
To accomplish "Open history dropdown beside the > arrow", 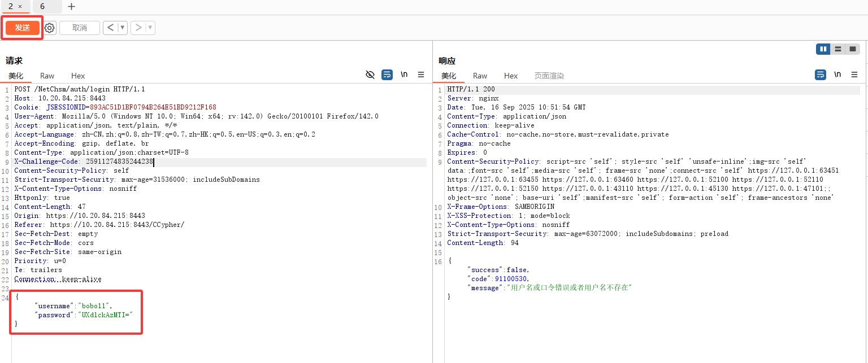I will pos(150,28).
